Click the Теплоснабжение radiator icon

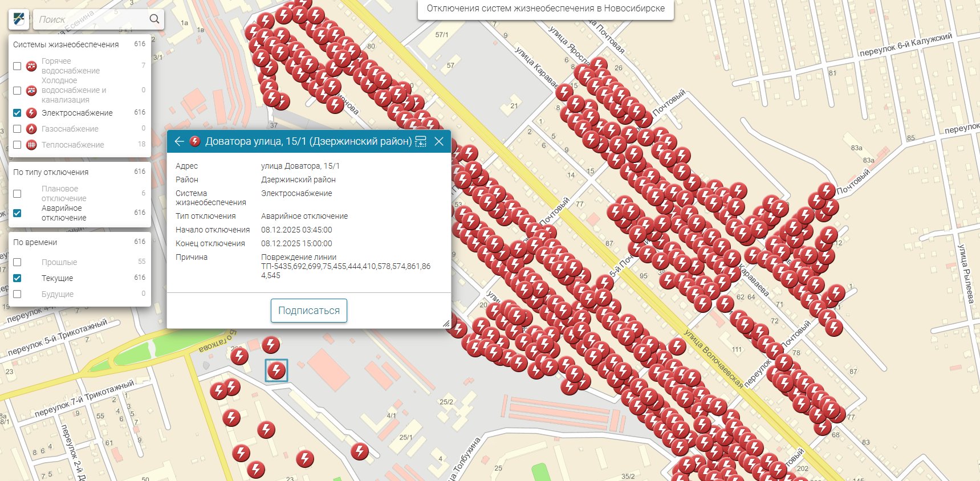point(31,145)
